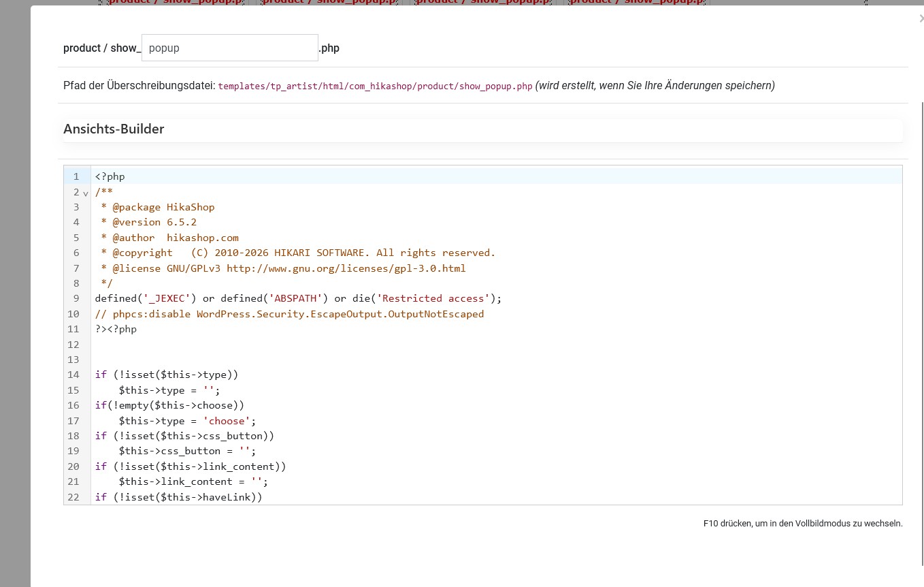Click the "Pfad der Überschreibungsdatei:" label

pos(139,85)
